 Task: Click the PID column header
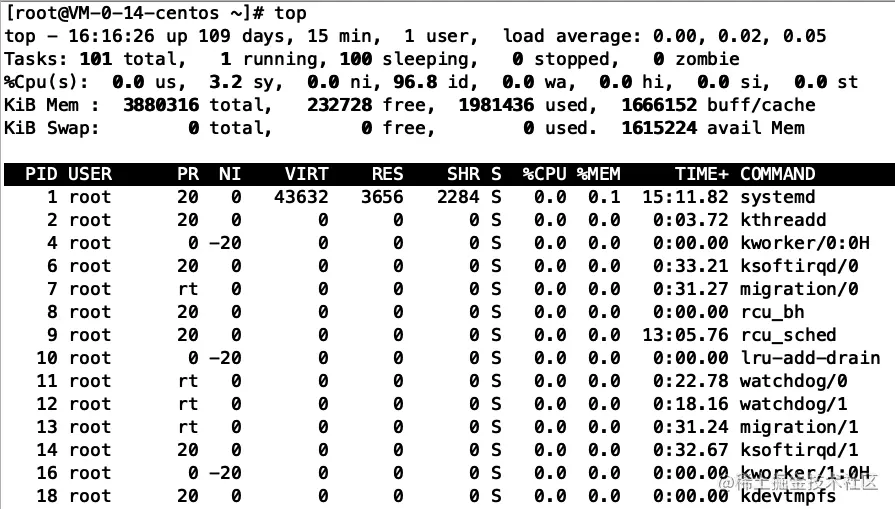41,174
